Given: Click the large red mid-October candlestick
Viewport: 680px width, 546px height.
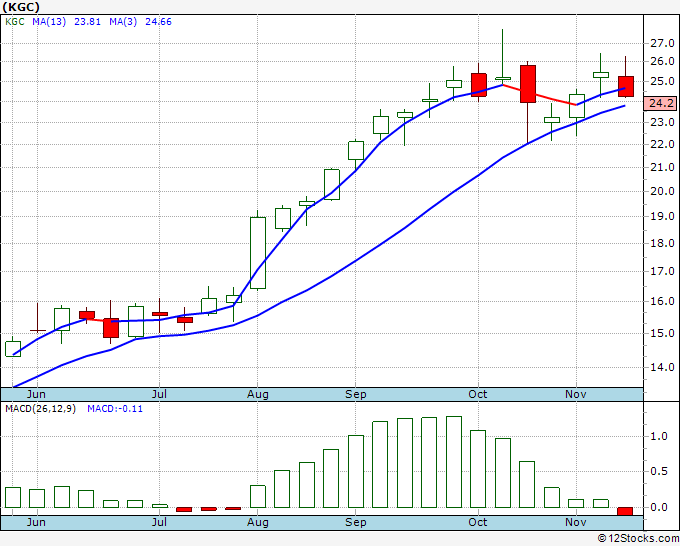Looking at the screenshot, I should click(x=528, y=84).
